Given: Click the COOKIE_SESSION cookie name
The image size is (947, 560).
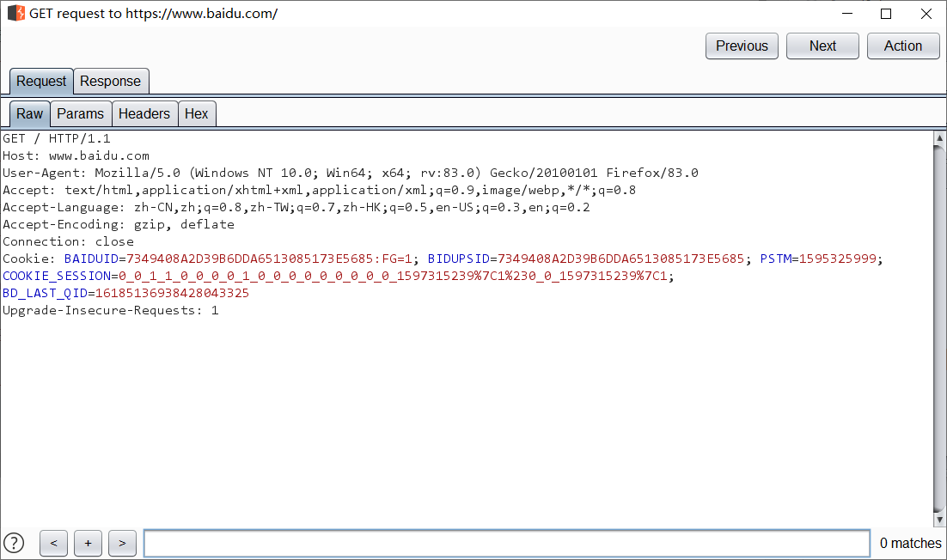Looking at the screenshot, I should (57, 276).
